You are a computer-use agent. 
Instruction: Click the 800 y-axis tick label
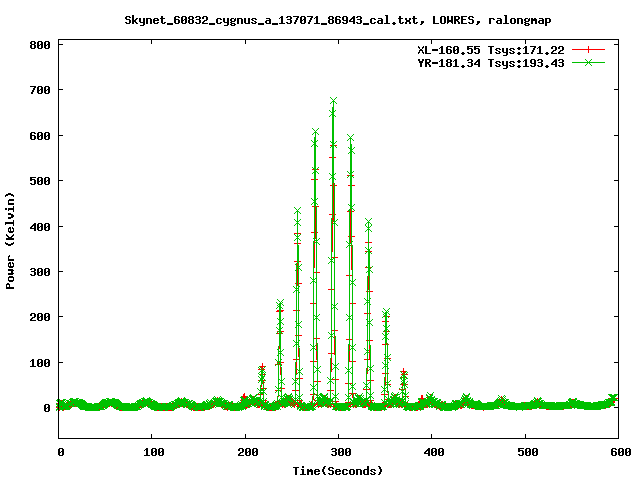click(x=40, y=45)
